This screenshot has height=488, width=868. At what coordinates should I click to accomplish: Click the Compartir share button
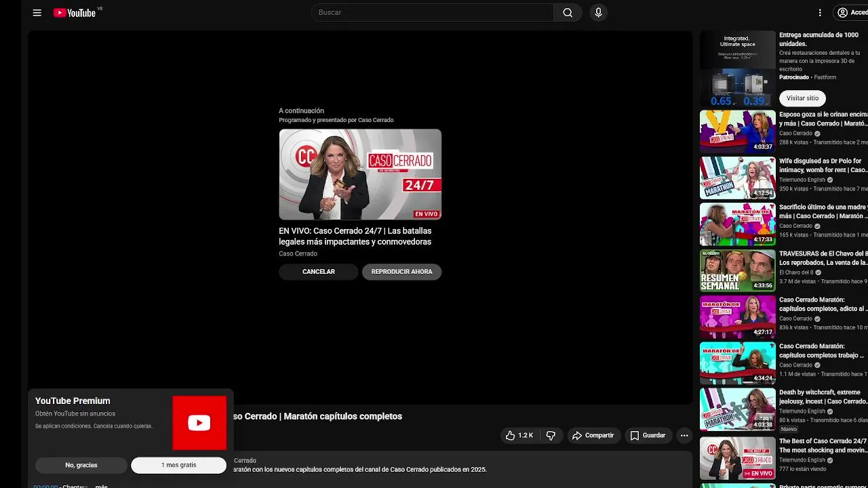pos(593,436)
